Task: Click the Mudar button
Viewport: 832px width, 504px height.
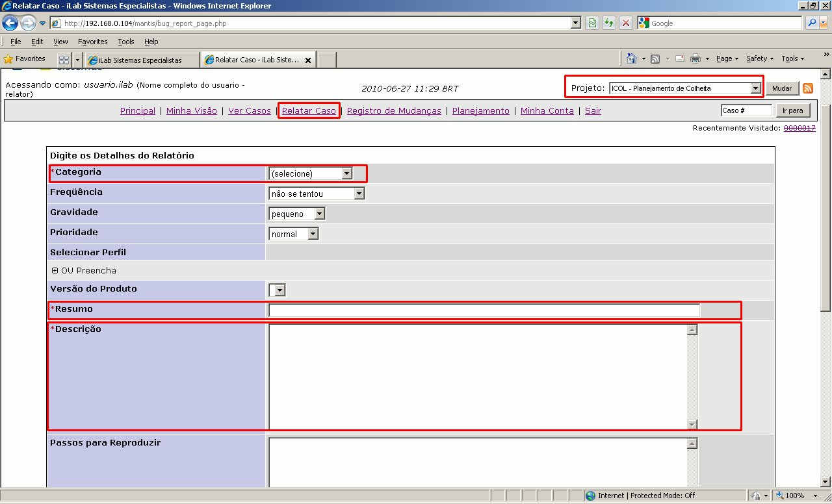Action: pyautogui.click(x=782, y=88)
